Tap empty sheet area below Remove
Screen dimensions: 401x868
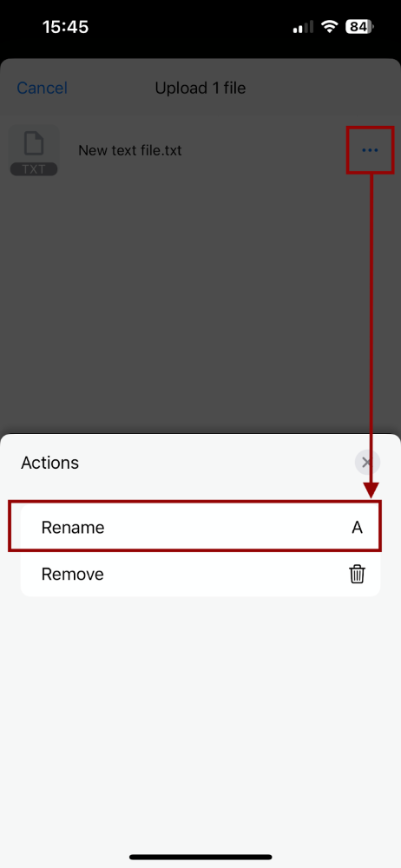[x=200, y=720]
